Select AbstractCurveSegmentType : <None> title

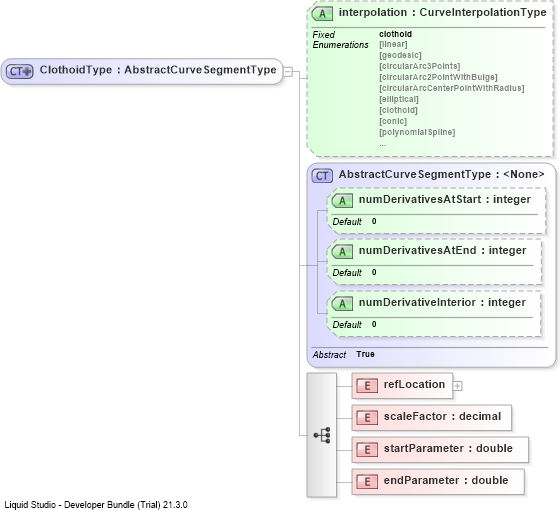pyautogui.click(x=441, y=174)
